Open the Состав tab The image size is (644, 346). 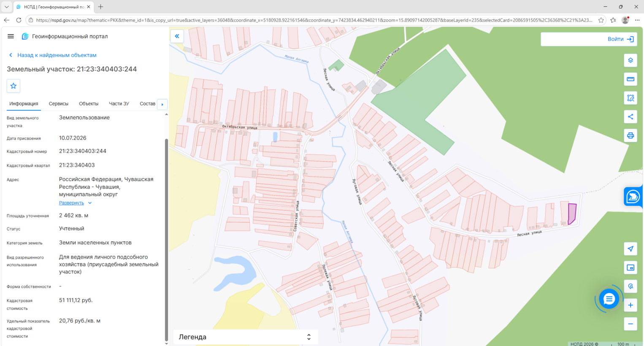pos(147,104)
